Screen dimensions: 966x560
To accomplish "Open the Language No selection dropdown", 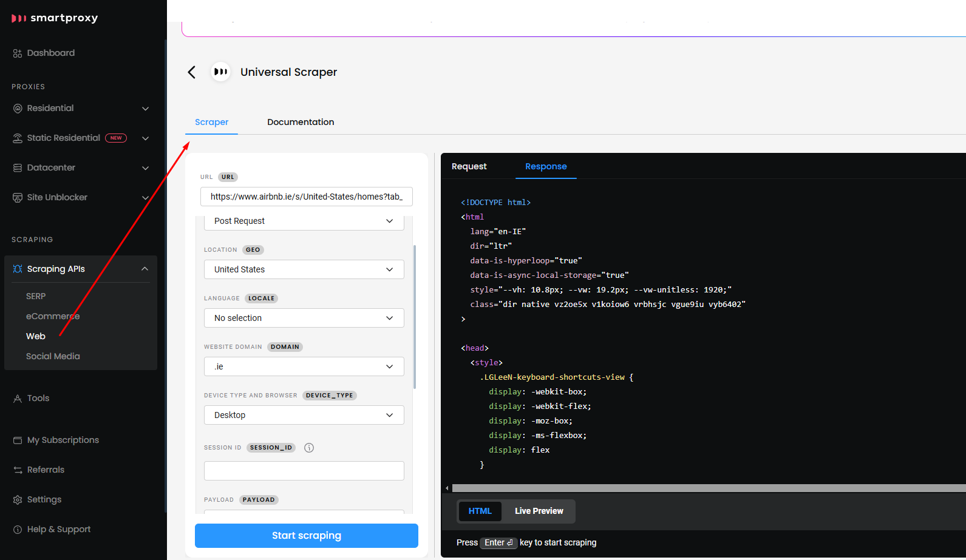I will tap(304, 318).
